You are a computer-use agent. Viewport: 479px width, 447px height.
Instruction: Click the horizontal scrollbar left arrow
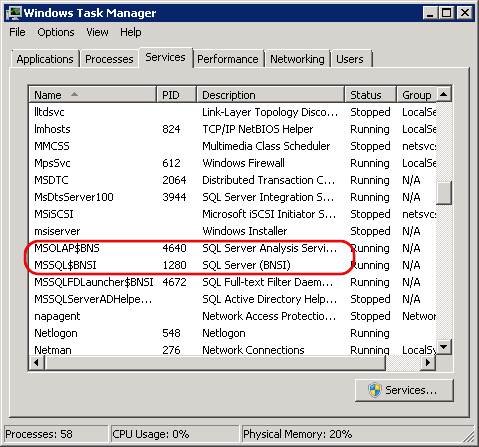click(37, 362)
